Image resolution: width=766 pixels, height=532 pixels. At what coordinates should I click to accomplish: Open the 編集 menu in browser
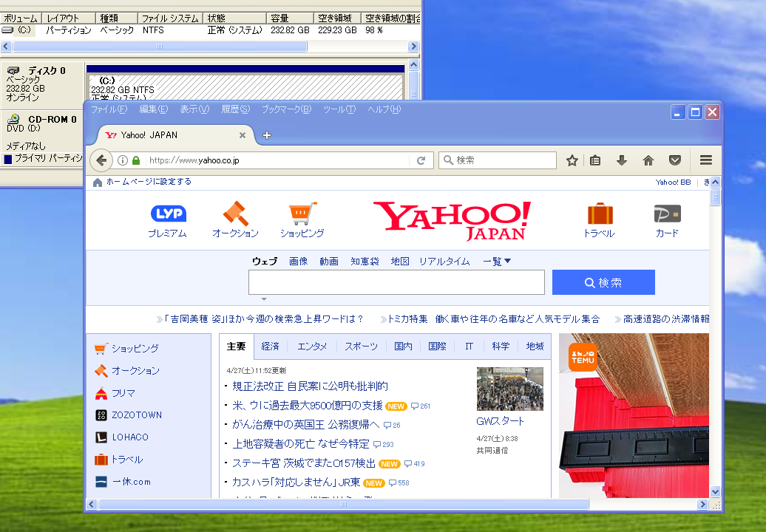(153, 109)
